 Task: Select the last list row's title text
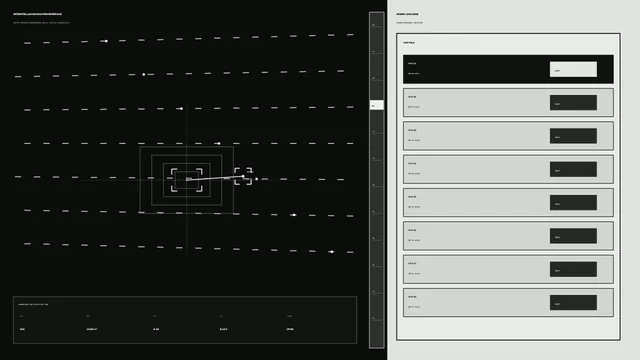click(x=412, y=297)
